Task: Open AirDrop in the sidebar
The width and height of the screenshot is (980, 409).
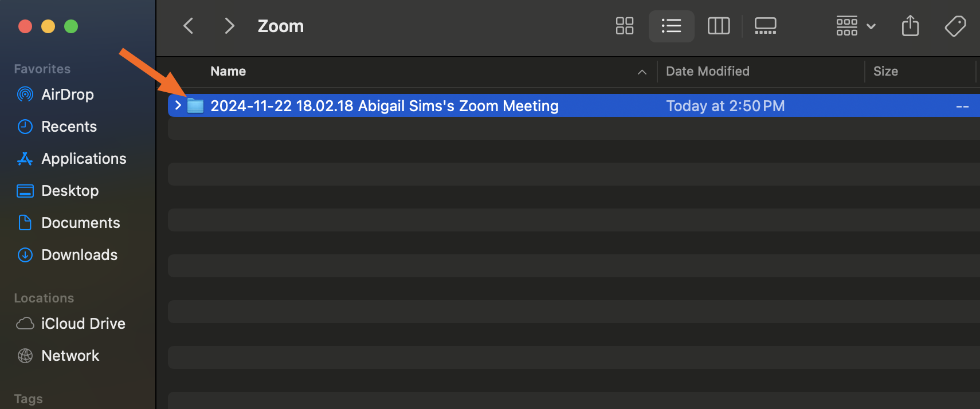Action: pos(68,95)
